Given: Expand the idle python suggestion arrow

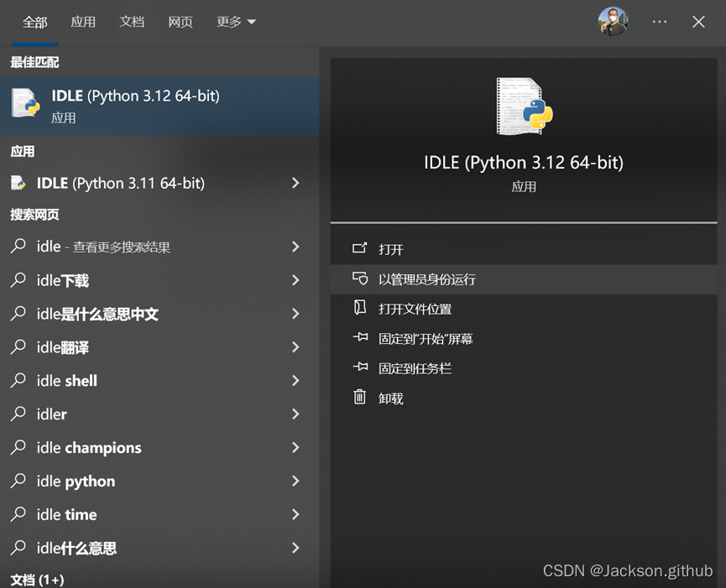Looking at the screenshot, I should pos(295,481).
